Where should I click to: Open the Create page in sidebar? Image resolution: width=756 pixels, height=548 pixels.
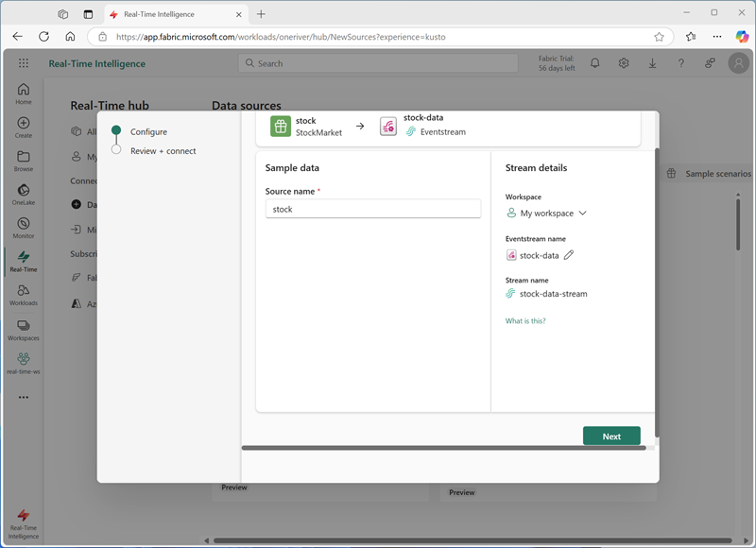[23, 128]
